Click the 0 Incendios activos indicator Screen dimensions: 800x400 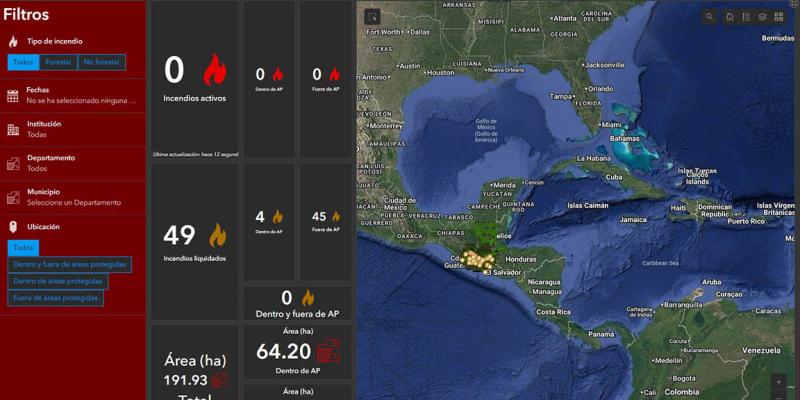[194, 79]
